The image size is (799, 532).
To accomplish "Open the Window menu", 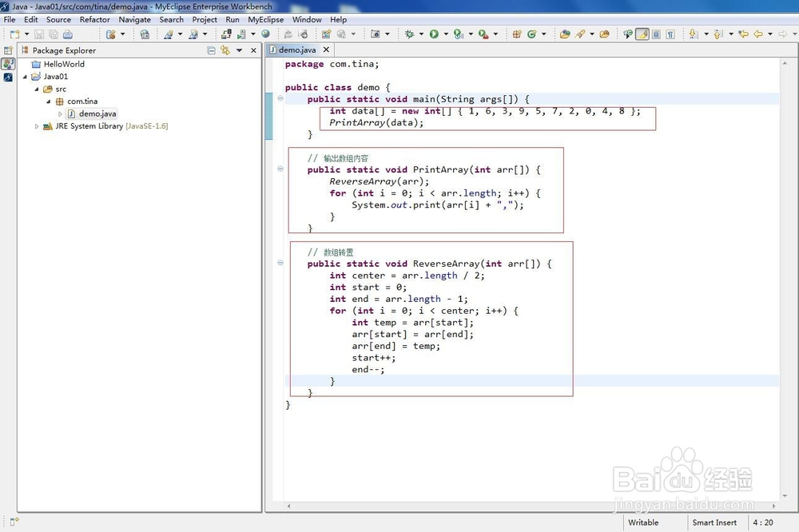I will (307, 19).
